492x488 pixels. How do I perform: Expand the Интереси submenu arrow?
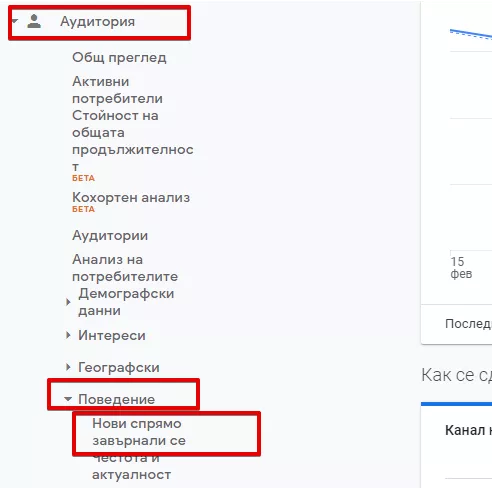point(68,335)
